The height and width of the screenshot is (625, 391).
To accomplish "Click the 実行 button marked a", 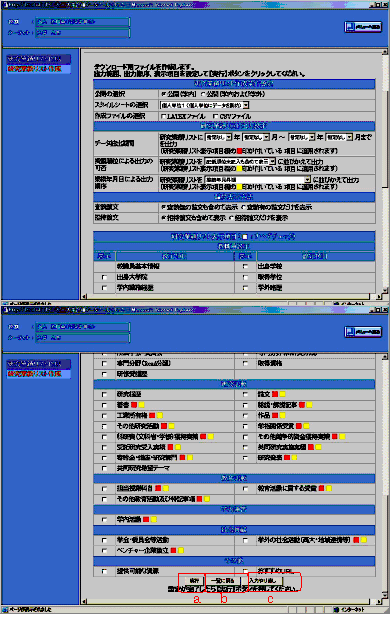I will (x=194, y=580).
